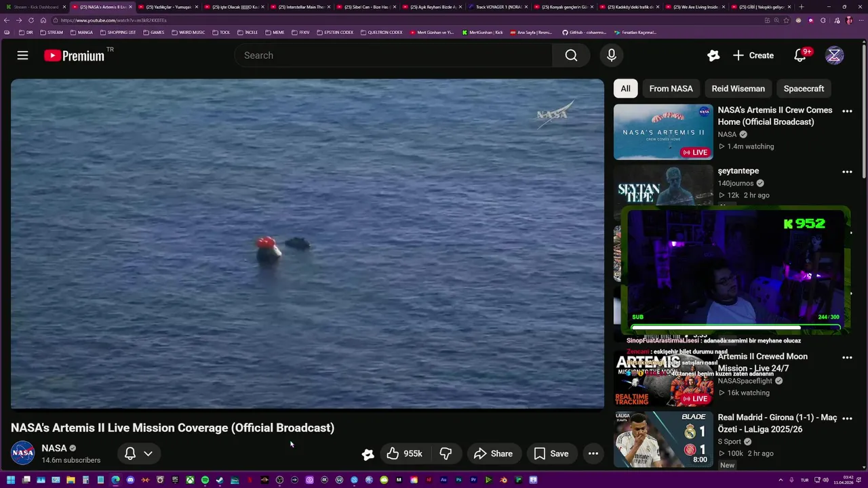The height and width of the screenshot is (488, 868).
Task: Dislike the Artemis II video
Action: click(x=446, y=453)
